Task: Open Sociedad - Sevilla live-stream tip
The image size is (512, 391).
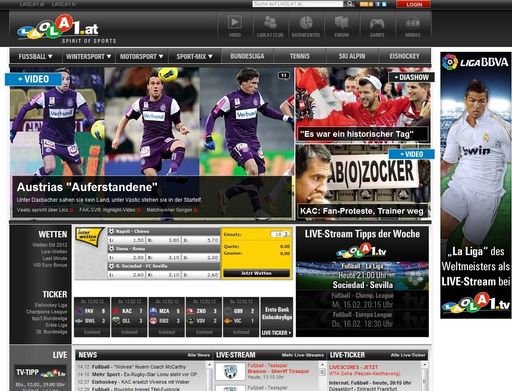Action: pos(363,285)
